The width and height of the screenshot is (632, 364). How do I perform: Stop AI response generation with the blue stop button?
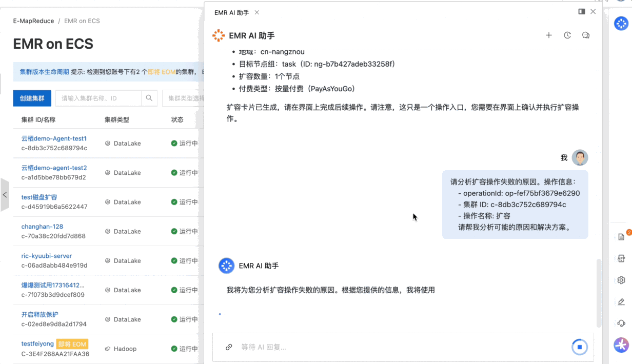click(x=579, y=347)
